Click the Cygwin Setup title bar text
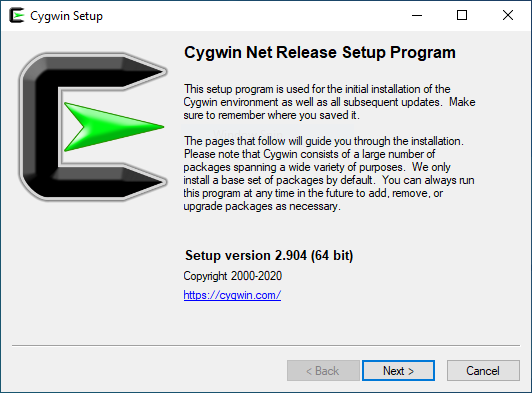 [x=66, y=16]
